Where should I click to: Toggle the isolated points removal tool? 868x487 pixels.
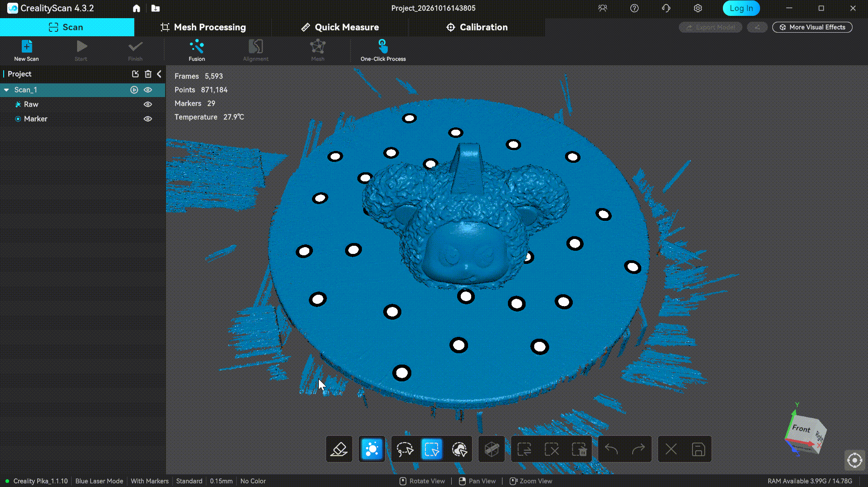tap(372, 449)
